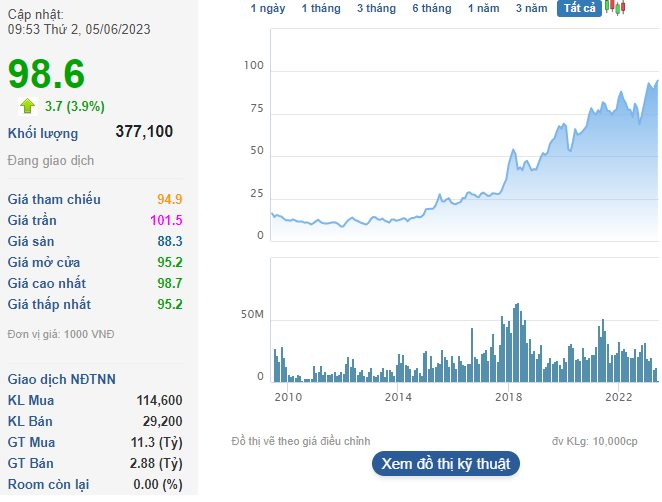The height and width of the screenshot is (502, 662).
Task: Select the "Tất cả" time range tab
Action: point(579,8)
